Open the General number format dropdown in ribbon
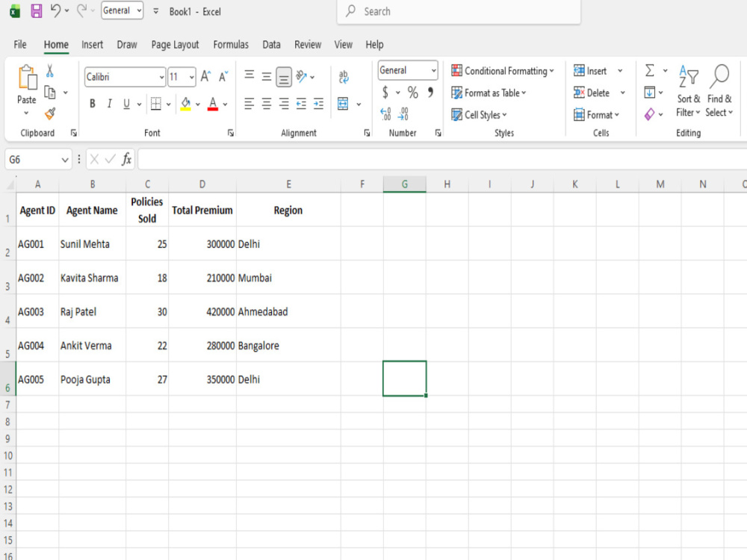 pos(433,70)
